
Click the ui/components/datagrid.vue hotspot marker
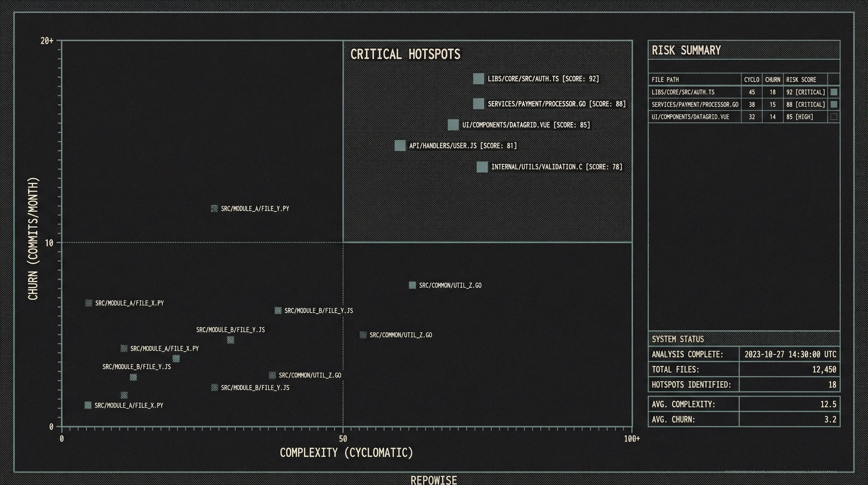coord(453,125)
